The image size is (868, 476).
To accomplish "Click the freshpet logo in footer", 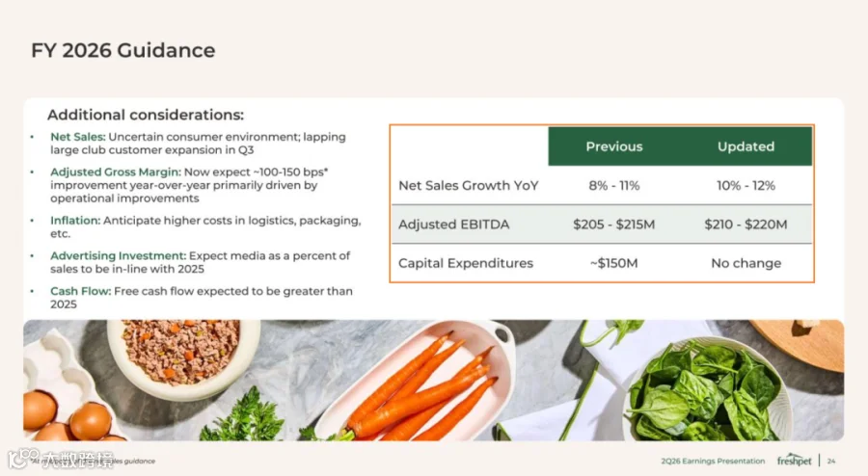I will 794,460.
